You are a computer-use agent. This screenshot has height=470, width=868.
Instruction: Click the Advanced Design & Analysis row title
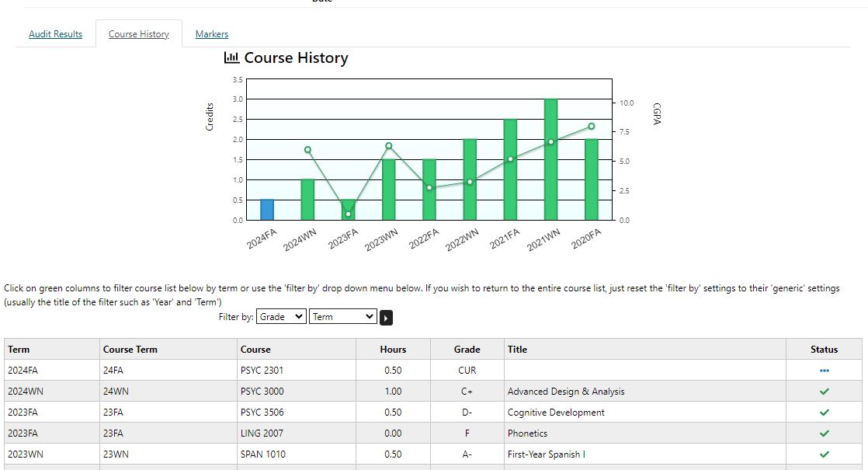pos(566,392)
